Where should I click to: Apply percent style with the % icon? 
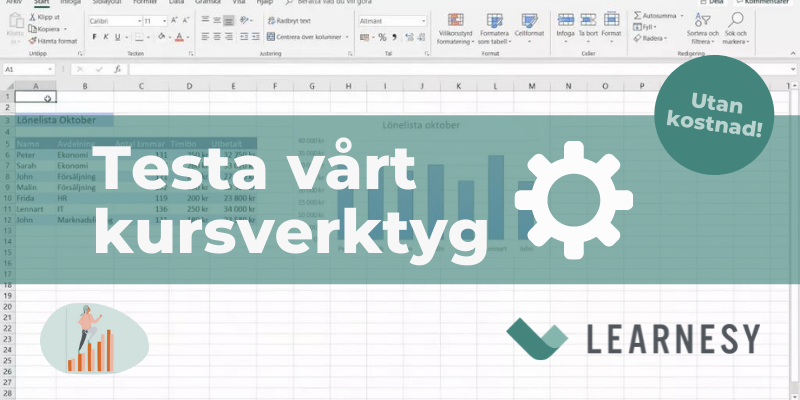382,37
